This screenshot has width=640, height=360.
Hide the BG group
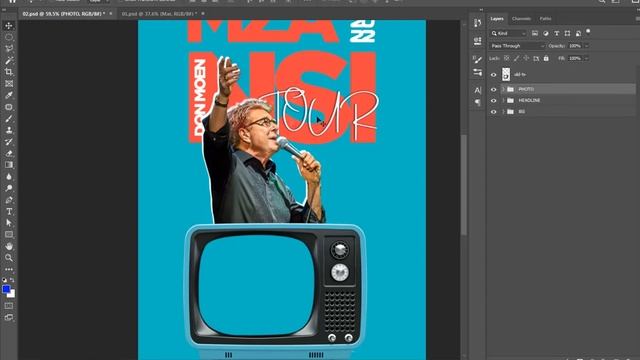(x=493, y=112)
